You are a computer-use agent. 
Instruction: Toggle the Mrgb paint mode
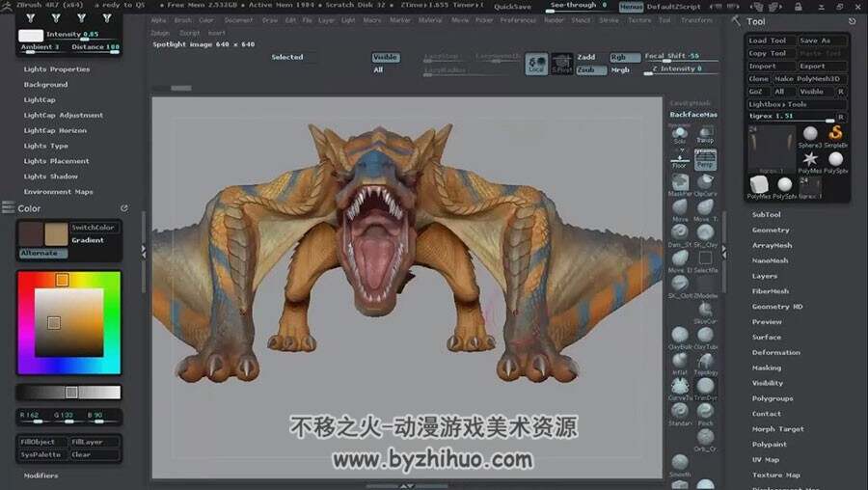(x=620, y=70)
